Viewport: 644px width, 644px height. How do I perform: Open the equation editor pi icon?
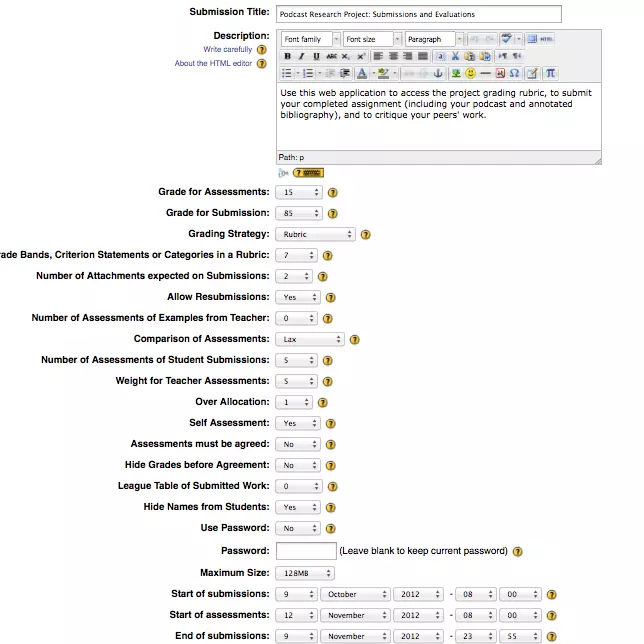(x=551, y=73)
